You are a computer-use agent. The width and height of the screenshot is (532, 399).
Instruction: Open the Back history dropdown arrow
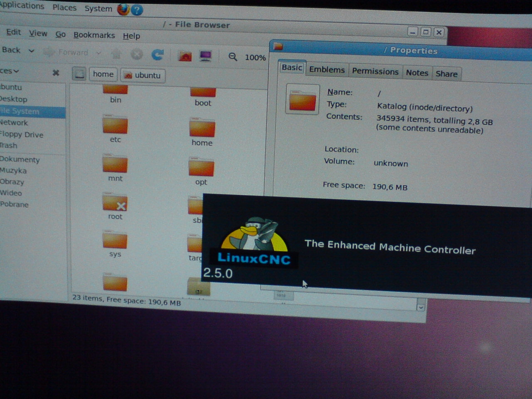point(31,51)
